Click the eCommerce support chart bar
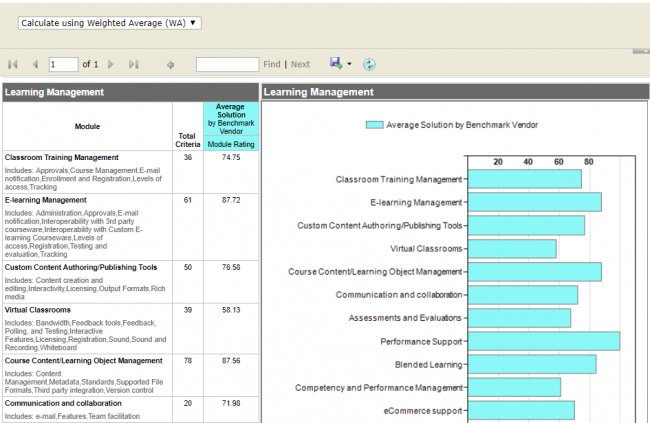650x423 pixels. (521, 410)
